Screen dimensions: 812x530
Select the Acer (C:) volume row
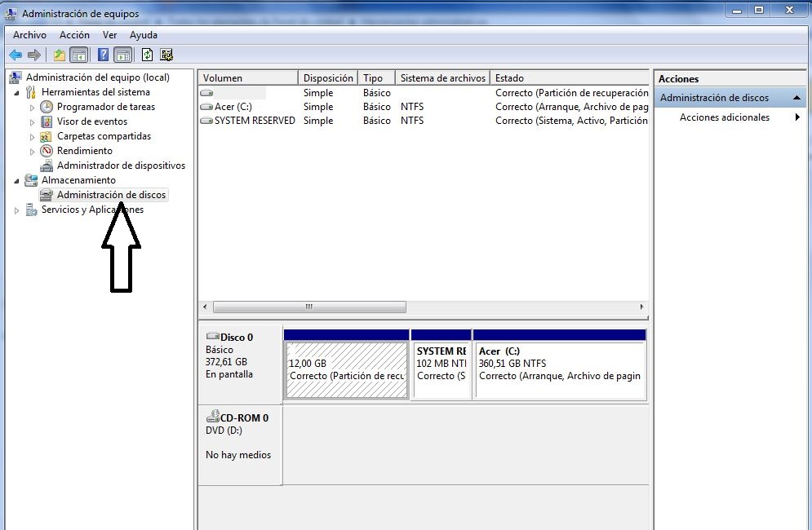click(x=424, y=107)
